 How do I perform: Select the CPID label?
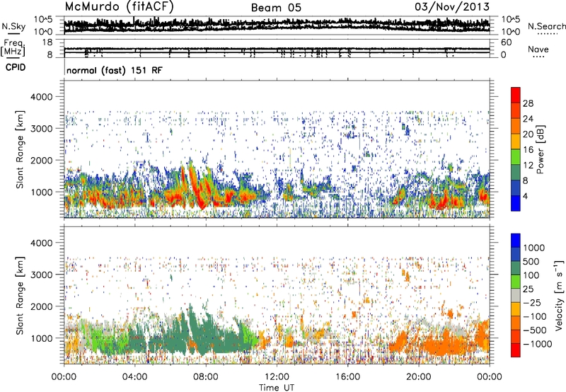tap(16, 67)
